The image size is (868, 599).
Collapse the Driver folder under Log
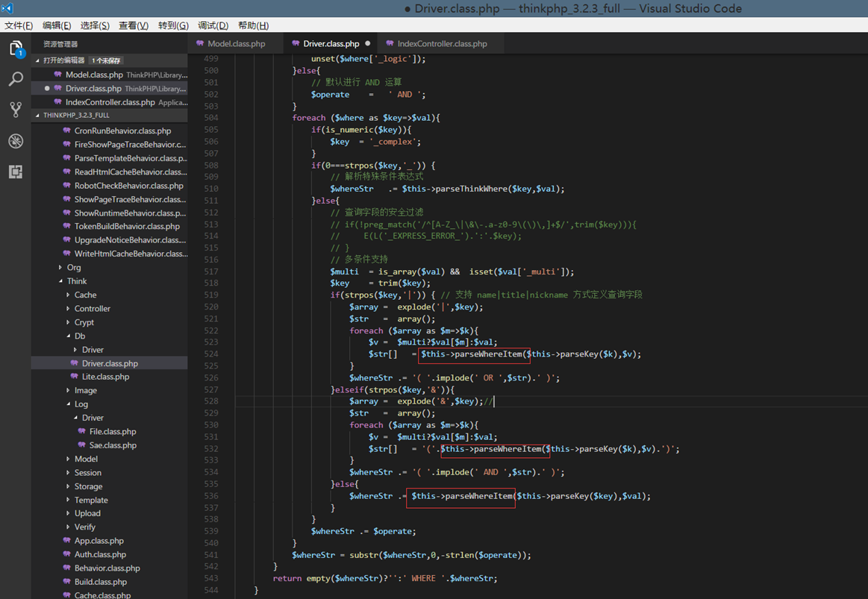76,418
